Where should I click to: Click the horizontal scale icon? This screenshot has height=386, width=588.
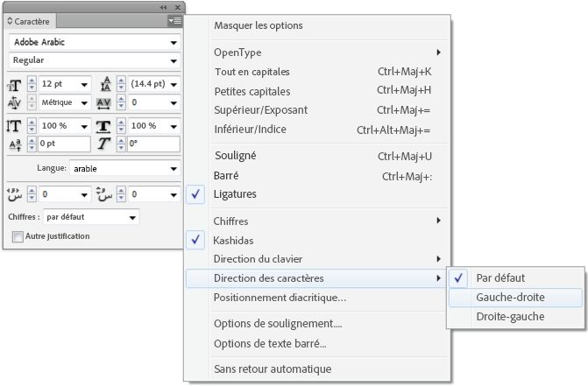pos(103,126)
